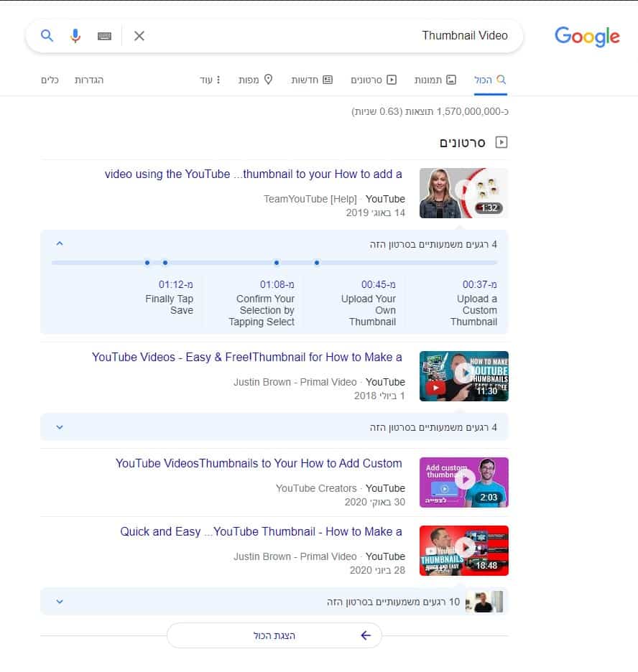Switch to the מפות (Maps) tab

(x=256, y=80)
